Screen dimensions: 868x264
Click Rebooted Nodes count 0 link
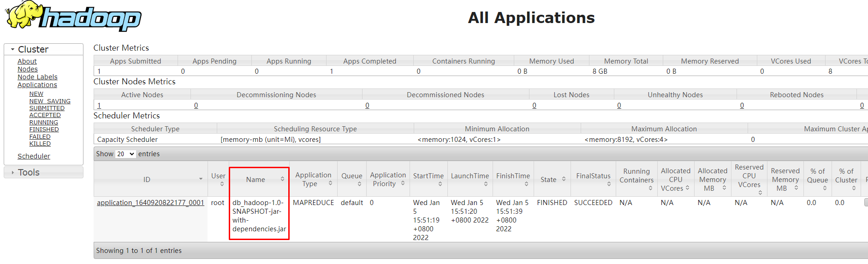[742, 106]
